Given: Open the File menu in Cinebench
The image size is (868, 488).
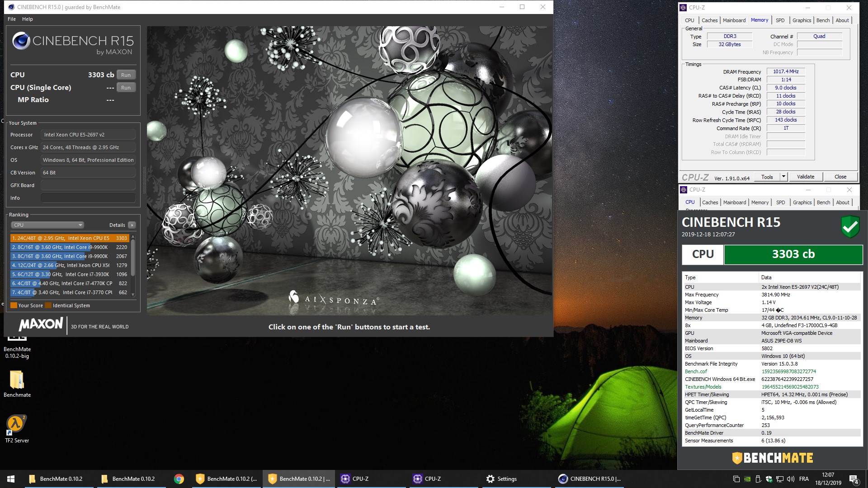Looking at the screenshot, I should coord(12,19).
